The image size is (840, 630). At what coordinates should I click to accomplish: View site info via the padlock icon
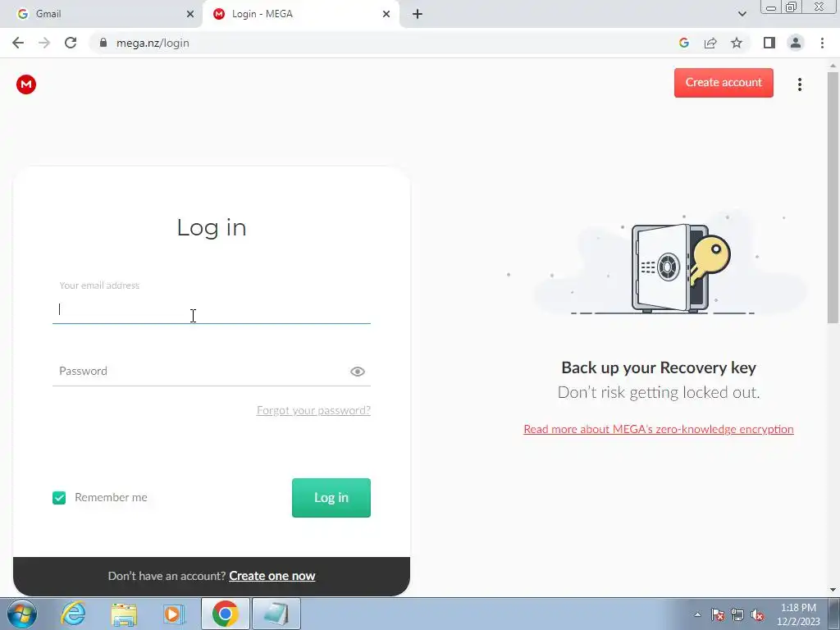pos(103,43)
